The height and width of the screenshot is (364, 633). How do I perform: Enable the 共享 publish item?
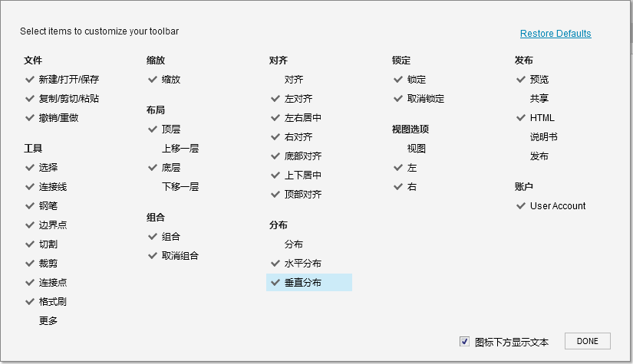pyautogui.click(x=539, y=99)
